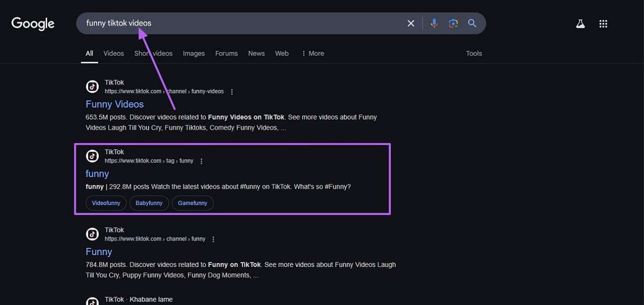
Task: Click the channel › funny URL breadcrumb
Action: 155,239
